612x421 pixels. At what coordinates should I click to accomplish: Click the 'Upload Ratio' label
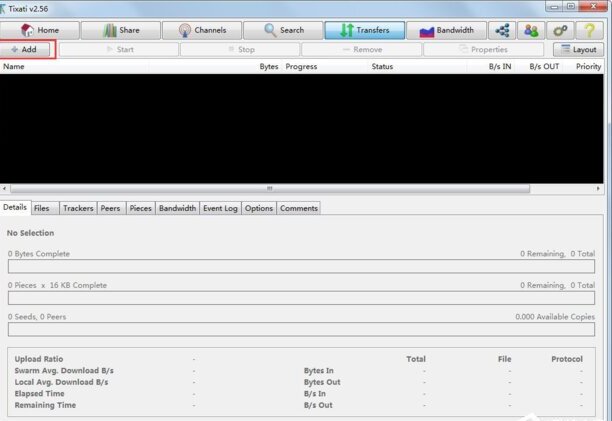click(x=39, y=359)
